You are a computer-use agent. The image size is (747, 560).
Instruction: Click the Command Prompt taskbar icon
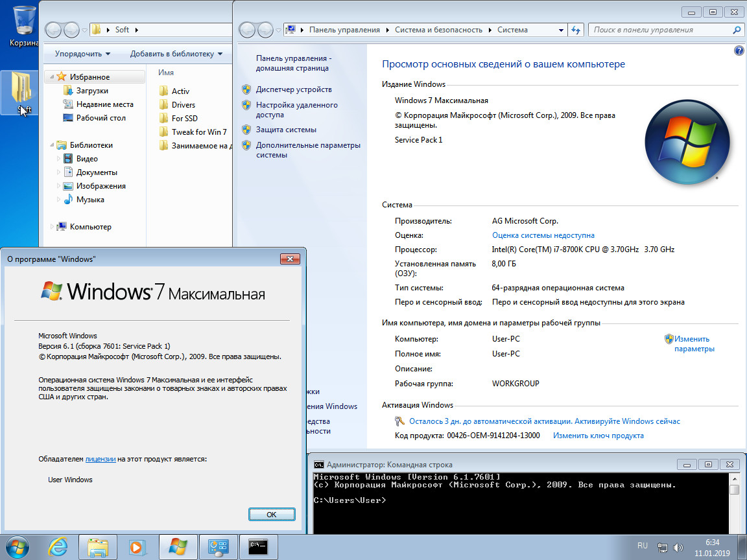click(x=258, y=546)
